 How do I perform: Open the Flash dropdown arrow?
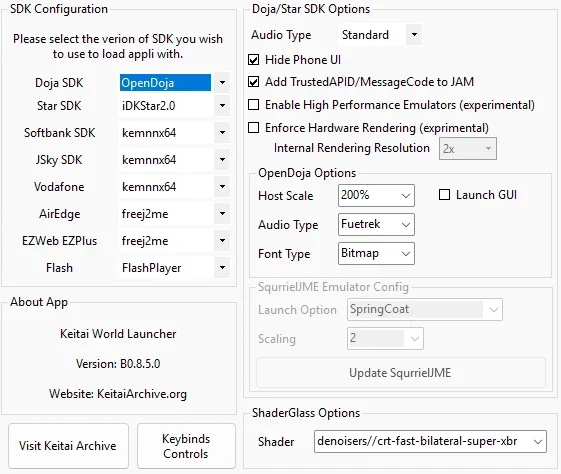222,268
